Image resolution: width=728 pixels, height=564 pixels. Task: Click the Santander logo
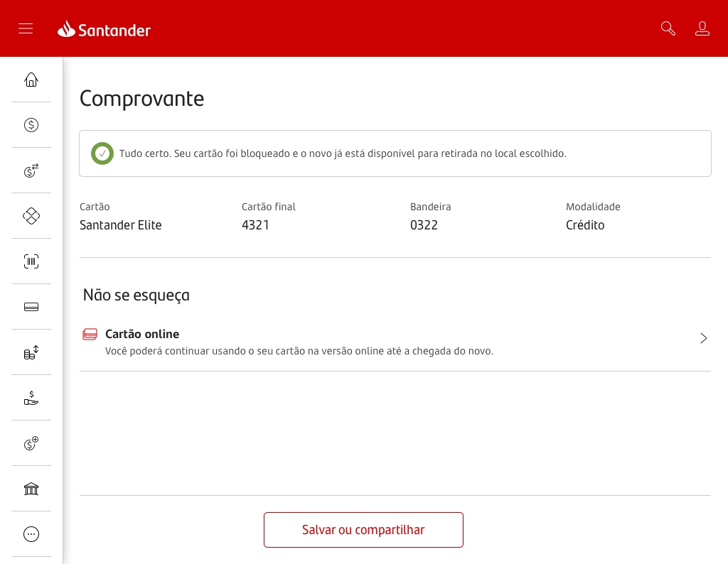coord(104,29)
